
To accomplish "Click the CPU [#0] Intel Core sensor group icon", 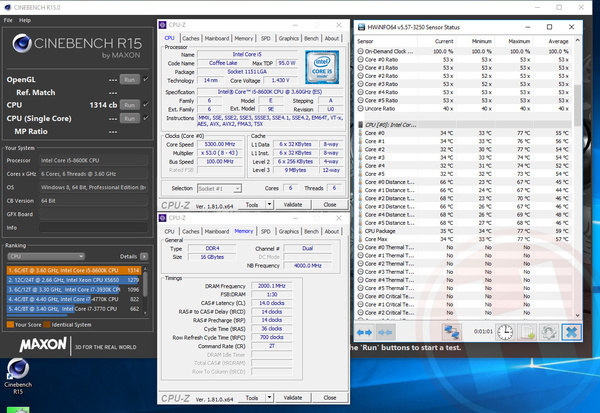I will coord(360,125).
